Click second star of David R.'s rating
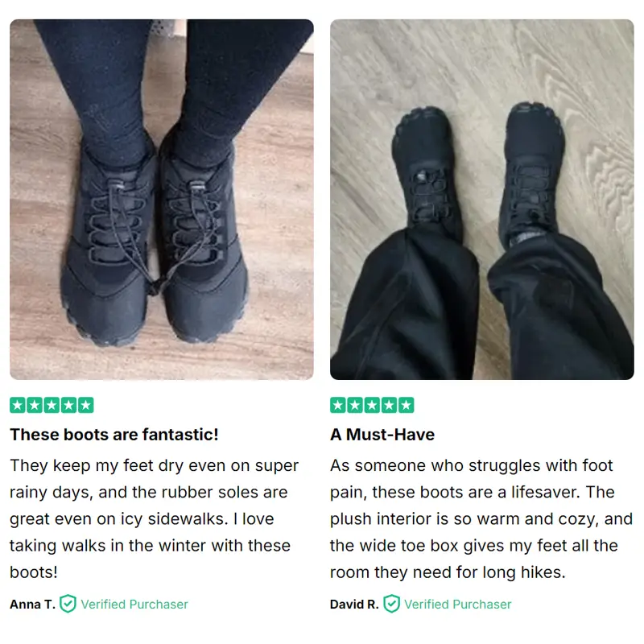644x644 pixels. click(x=355, y=406)
